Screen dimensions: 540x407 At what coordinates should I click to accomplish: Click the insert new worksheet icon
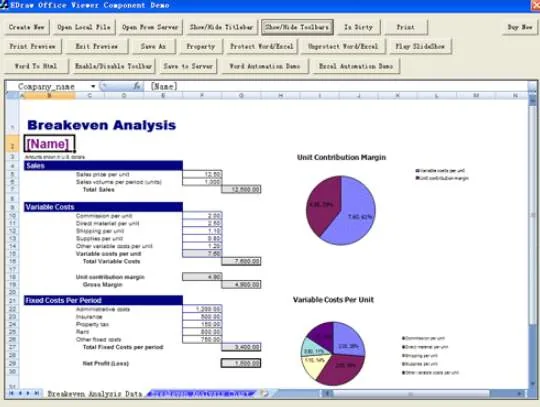click(264, 393)
